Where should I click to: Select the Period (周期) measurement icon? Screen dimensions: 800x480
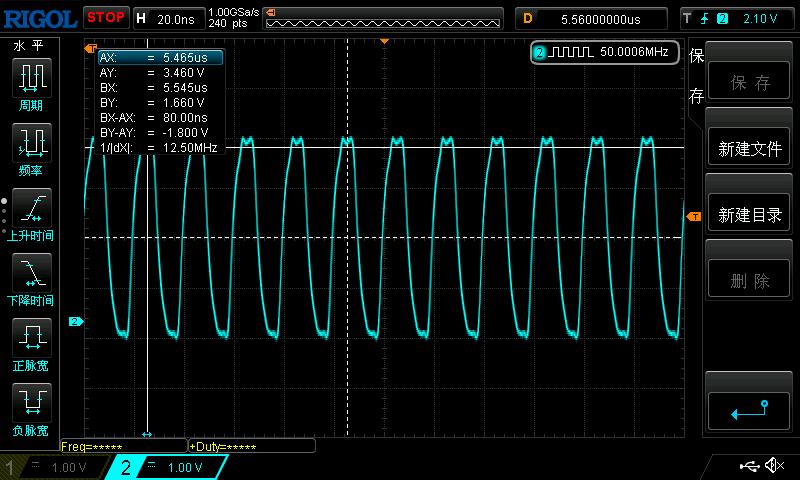point(32,81)
